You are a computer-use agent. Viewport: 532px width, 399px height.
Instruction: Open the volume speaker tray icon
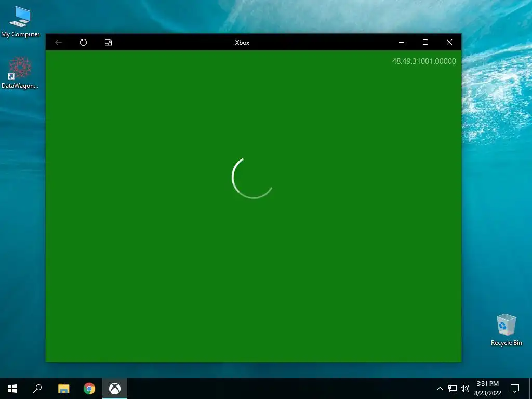tap(465, 389)
